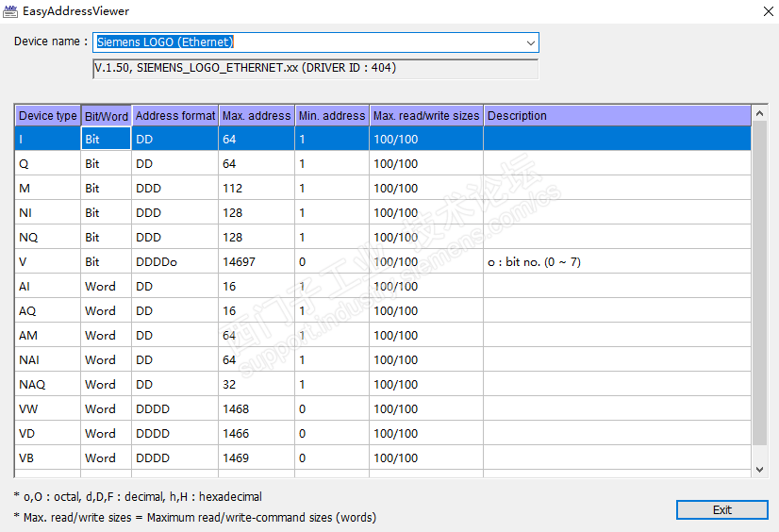The image size is (779, 532).
Task: Click the max address 112 cell
Action: point(257,189)
